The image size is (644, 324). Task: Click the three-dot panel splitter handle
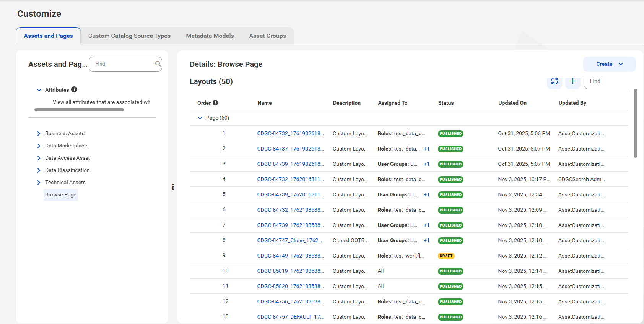173,187
